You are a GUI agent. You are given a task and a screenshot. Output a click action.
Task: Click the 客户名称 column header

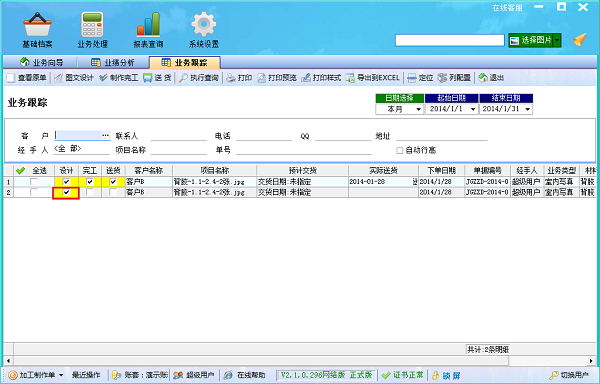click(x=149, y=170)
